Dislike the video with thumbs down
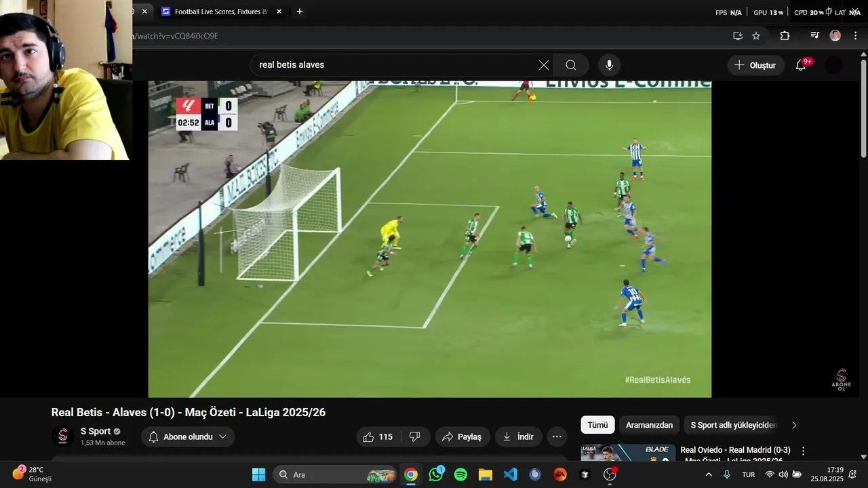868x488 pixels. pos(415,437)
